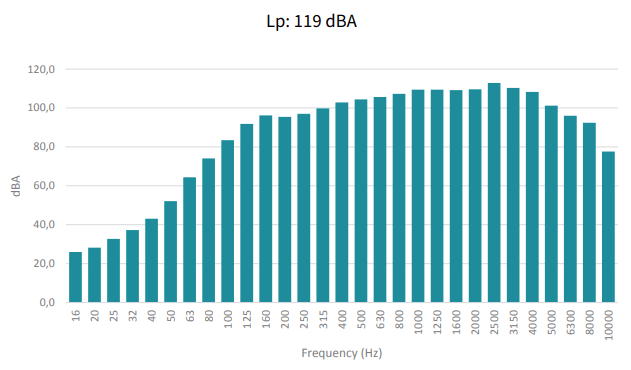This screenshot has height=370, width=631.
Task: Select the bar for 5000 Hz
Action: pyautogui.click(x=551, y=204)
